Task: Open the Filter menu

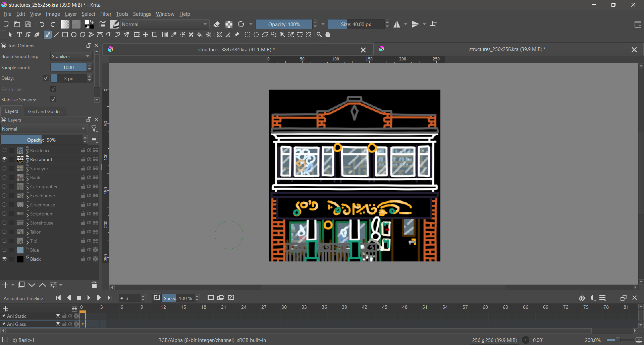Action: tap(106, 14)
